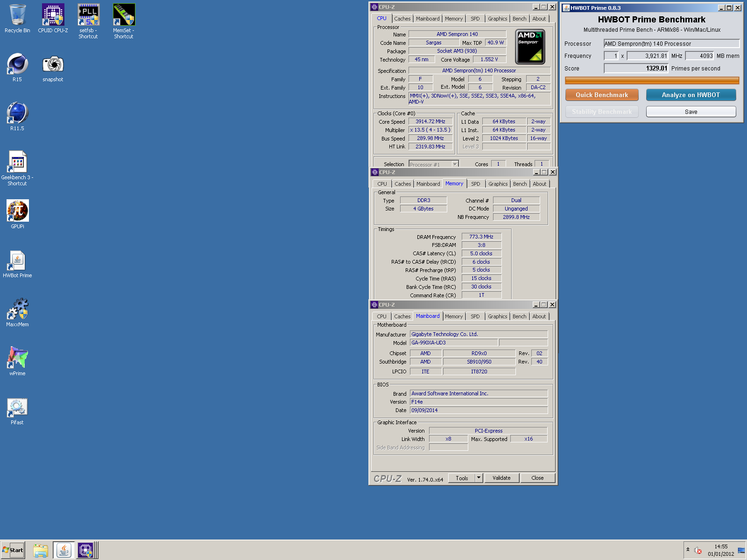The width and height of the screenshot is (747, 560).
Task: Open Memory tab in top CPU-Z window
Action: [454, 19]
